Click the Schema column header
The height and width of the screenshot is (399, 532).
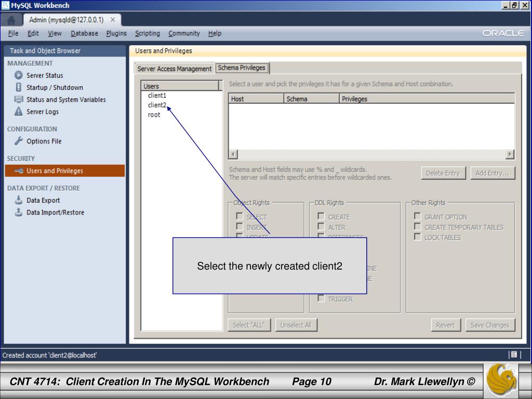[312, 99]
